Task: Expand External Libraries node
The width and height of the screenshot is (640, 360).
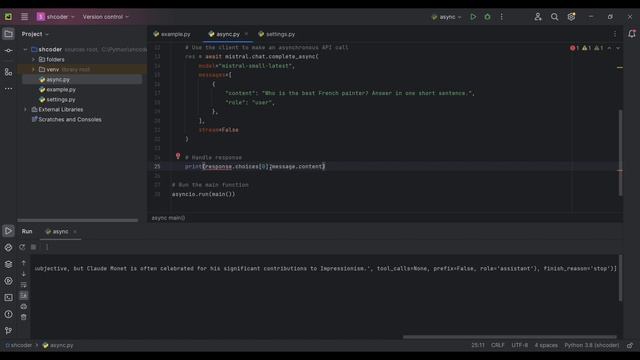Action: point(25,109)
